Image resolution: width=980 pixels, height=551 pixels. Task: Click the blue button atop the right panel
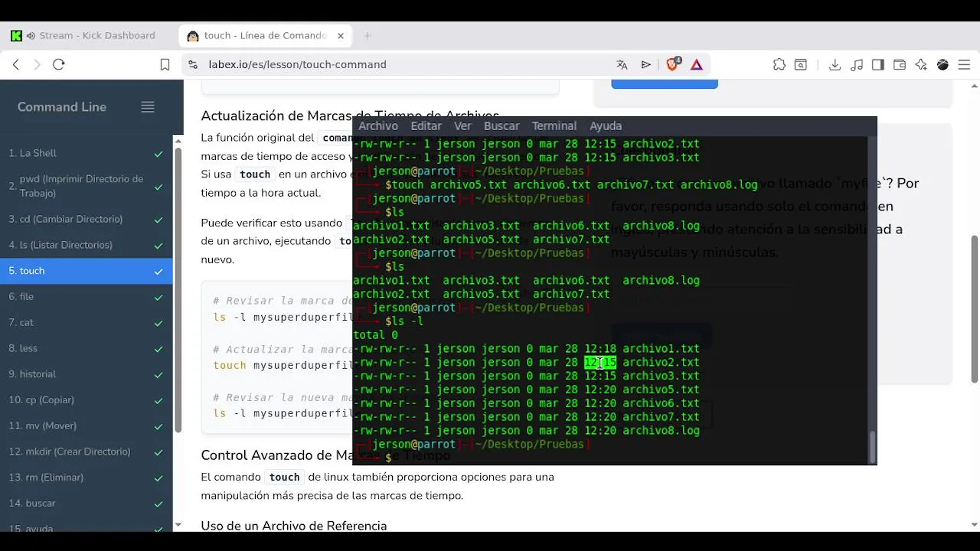(x=665, y=83)
